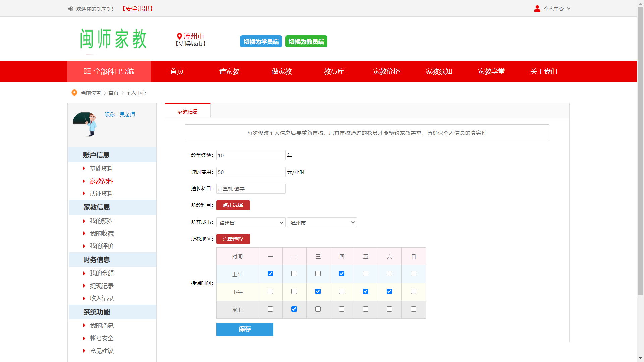Click the red user profile icon
The image size is (644, 362).
pyautogui.click(x=537, y=9)
